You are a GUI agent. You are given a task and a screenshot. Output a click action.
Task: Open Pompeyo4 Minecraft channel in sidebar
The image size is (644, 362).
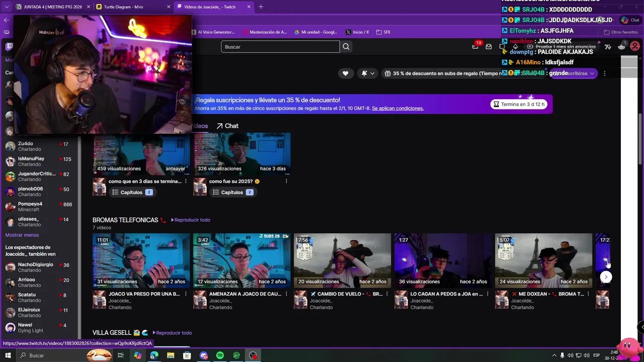(x=39, y=207)
